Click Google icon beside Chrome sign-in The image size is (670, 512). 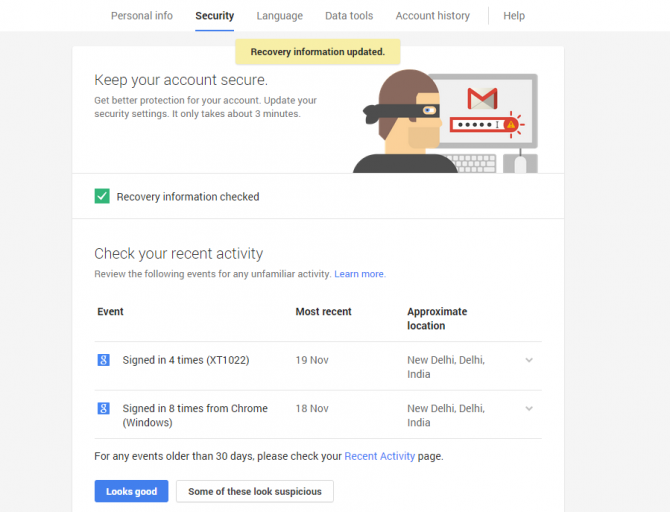(103, 408)
